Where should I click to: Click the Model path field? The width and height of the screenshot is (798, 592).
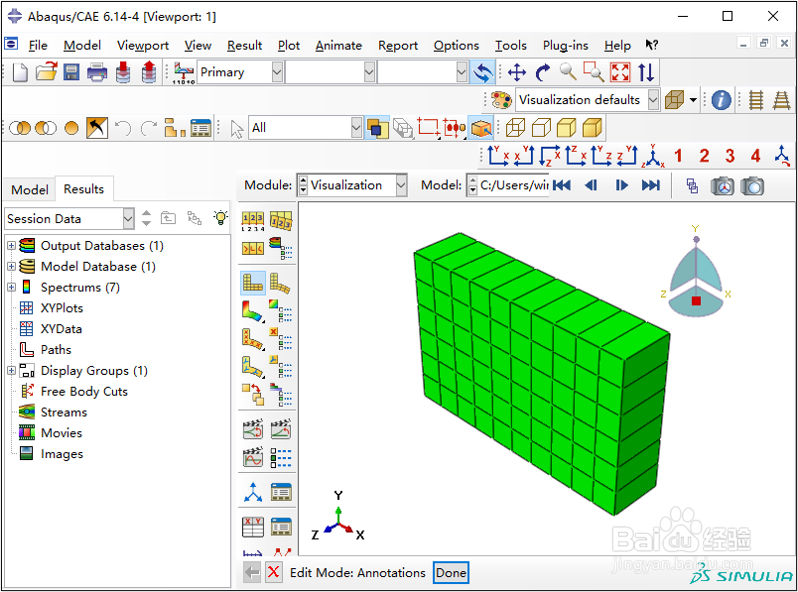(514, 185)
